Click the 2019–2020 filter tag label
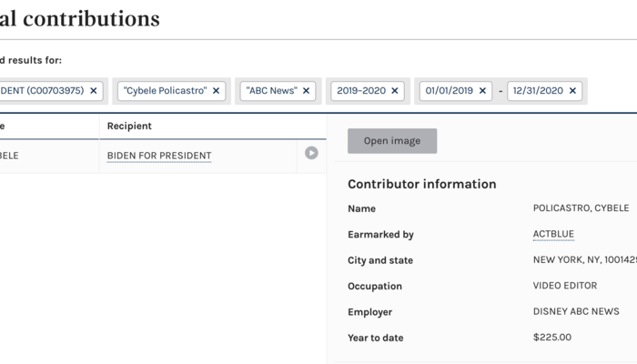The width and height of the screenshot is (637, 364). pyautogui.click(x=360, y=91)
